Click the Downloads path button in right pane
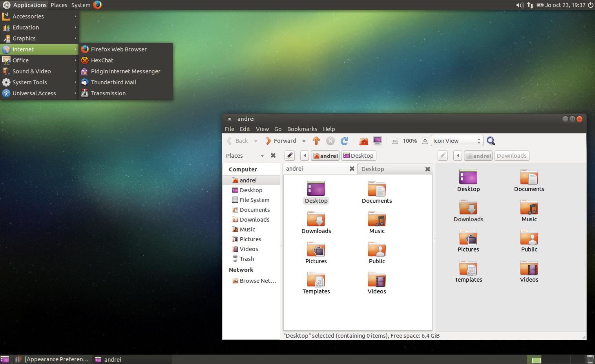Image resolution: width=595 pixels, height=364 pixels. click(x=512, y=156)
